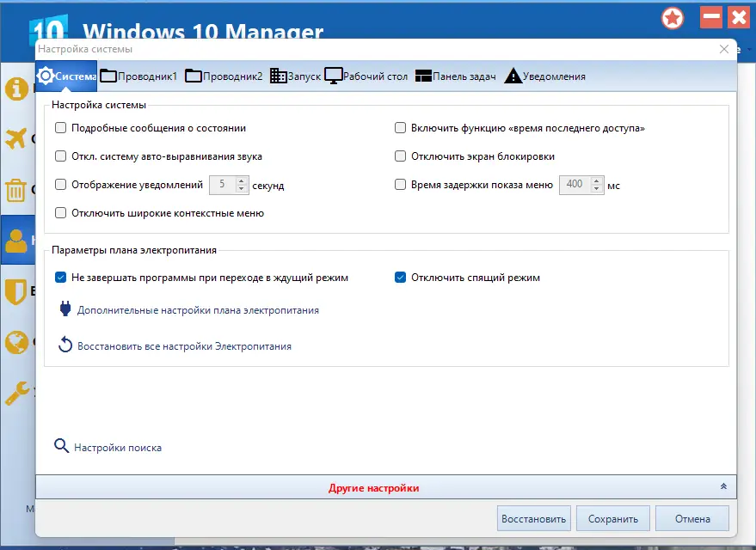Increase menu delay ms with up arrow
This screenshot has height=550, width=756.
596,181
